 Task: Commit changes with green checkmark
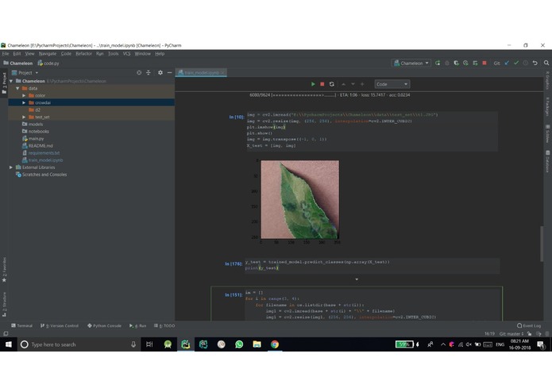(516, 63)
